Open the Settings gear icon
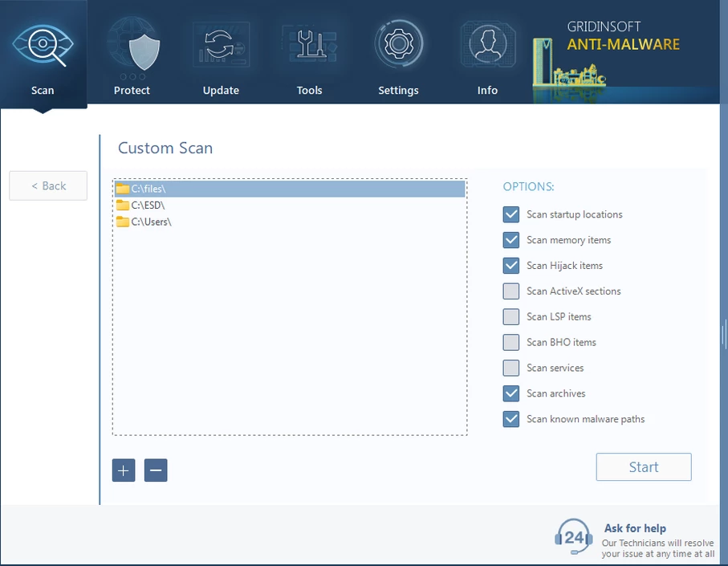Viewport: 728px width, 566px height. tap(398, 47)
